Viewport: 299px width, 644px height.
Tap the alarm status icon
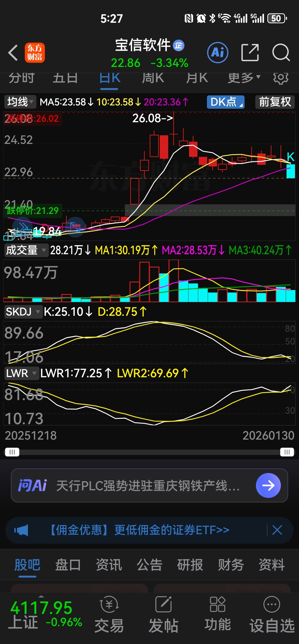201,18
